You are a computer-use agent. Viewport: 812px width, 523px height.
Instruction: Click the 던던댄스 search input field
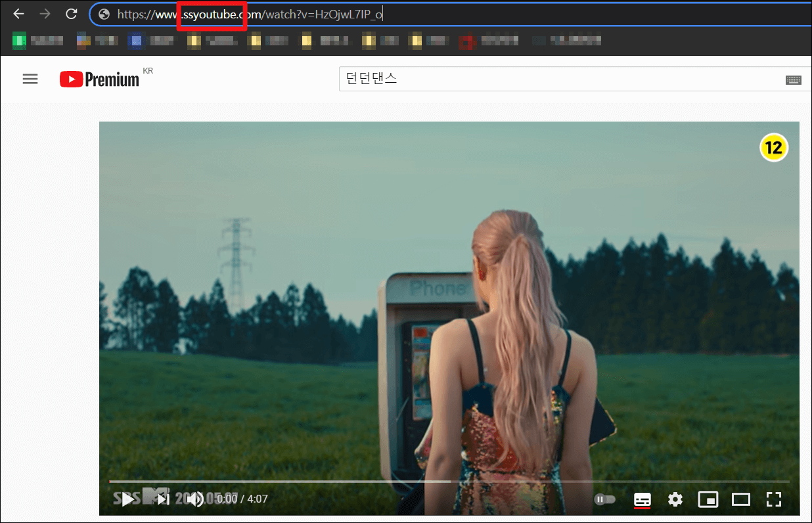(x=460, y=79)
